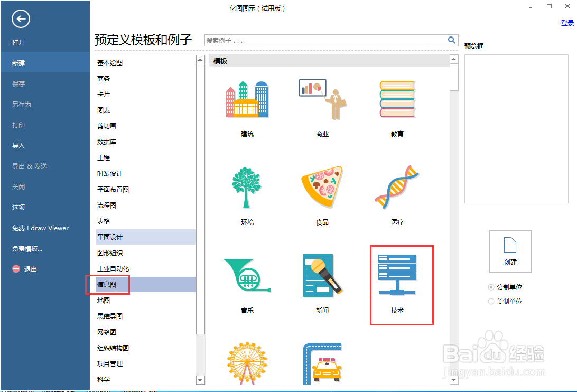Select 平面布置图 floor plan category
Viewport: 577px width, 392px height.
(145, 189)
